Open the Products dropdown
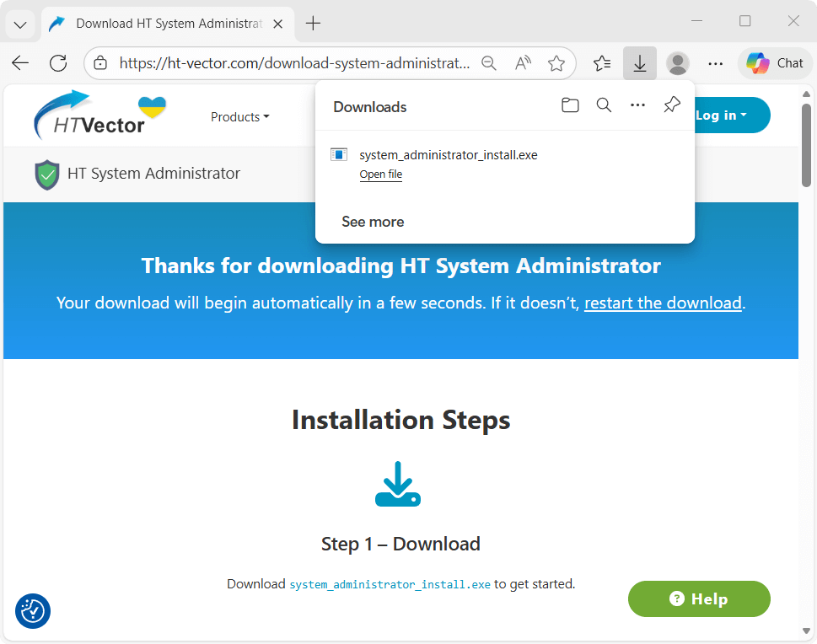 (x=239, y=116)
